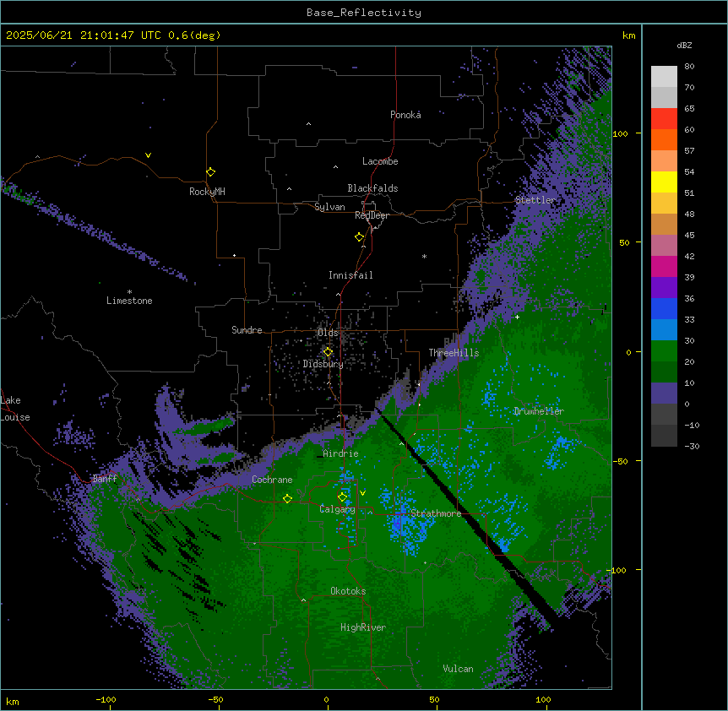Viewport: 728px width, 711px height.
Task: Select the orange legend swatch below 60
Action: (664, 139)
